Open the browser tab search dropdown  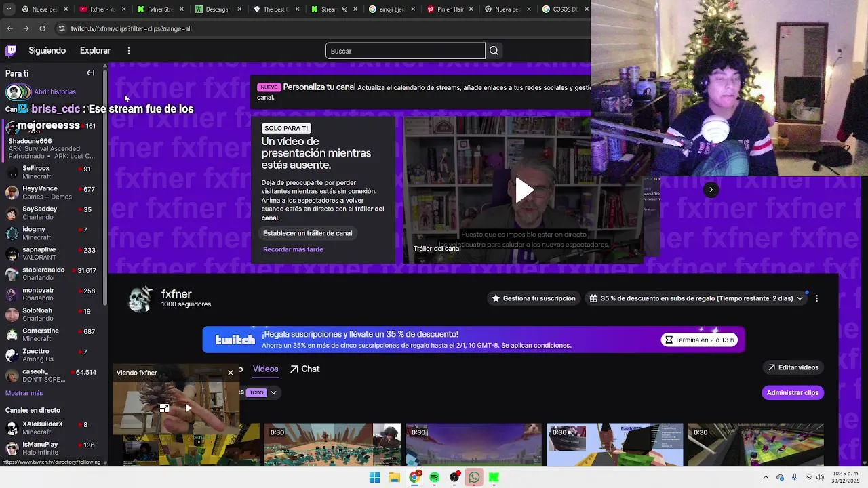(x=8, y=9)
